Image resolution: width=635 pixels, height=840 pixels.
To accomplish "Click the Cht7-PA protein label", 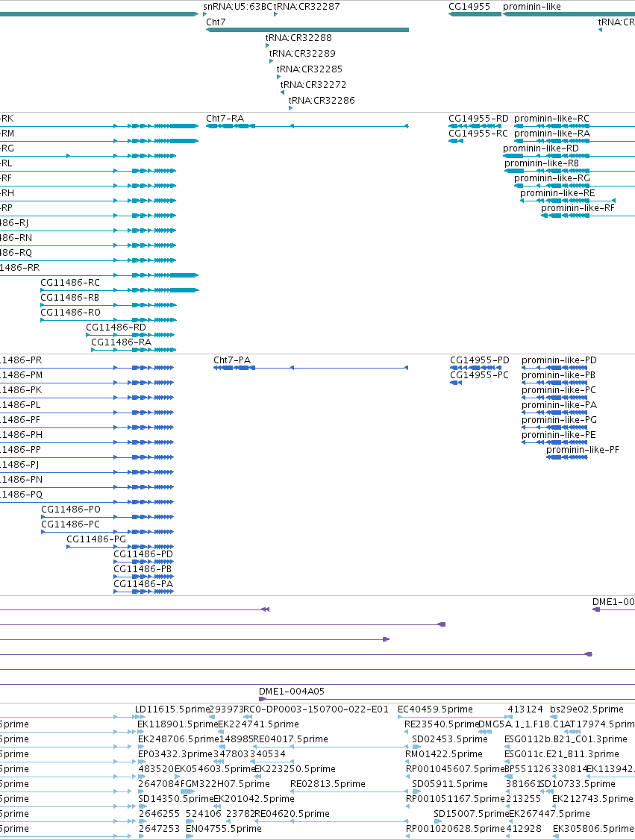I will click(x=232, y=360).
